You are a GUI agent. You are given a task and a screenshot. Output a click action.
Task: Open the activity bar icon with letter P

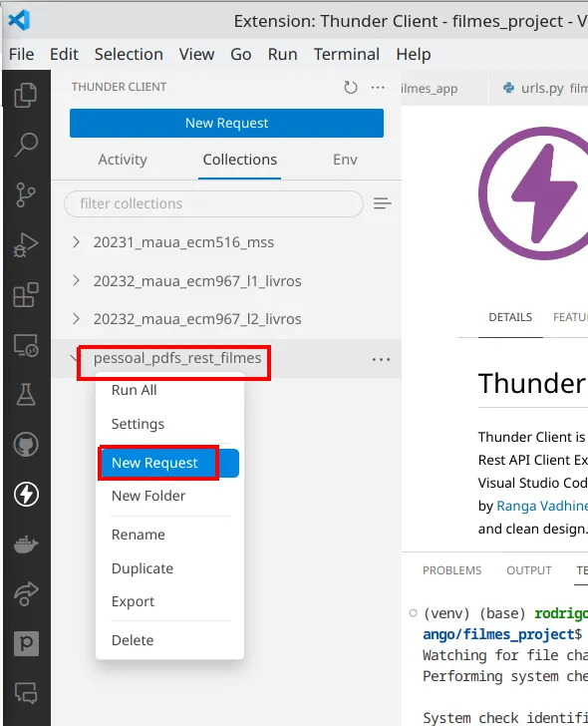[x=26, y=643]
